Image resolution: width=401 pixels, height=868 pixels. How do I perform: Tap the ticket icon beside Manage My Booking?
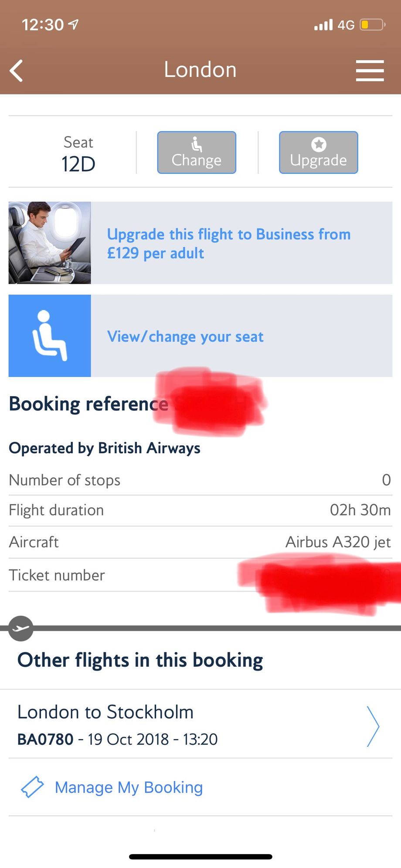32,787
